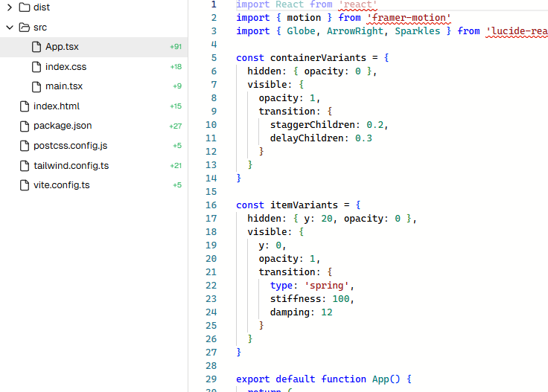Click the 'framer-motion' import string
548x392 pixels.
click(x=409, y=17)
